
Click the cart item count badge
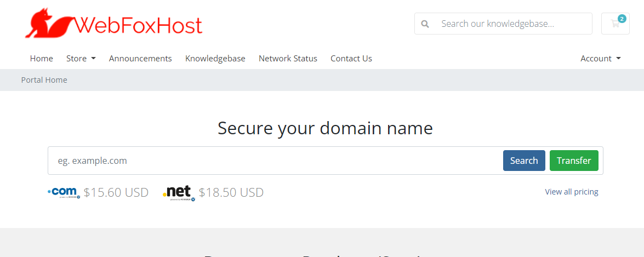click(622, 19)
